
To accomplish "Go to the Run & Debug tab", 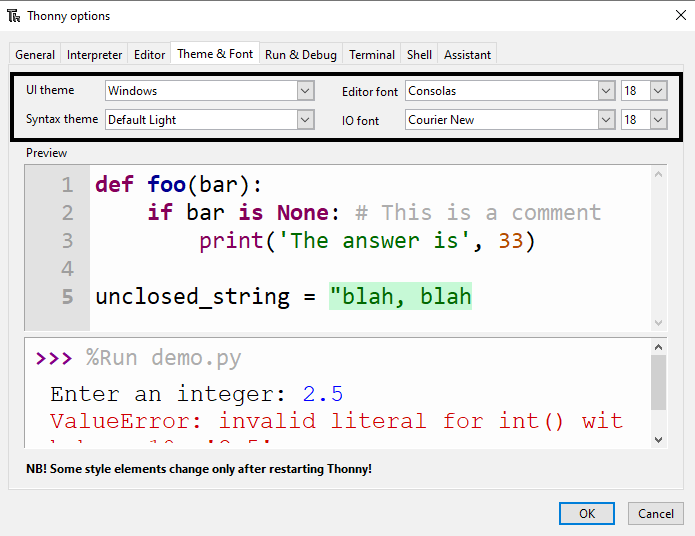I will pos(301,55).
